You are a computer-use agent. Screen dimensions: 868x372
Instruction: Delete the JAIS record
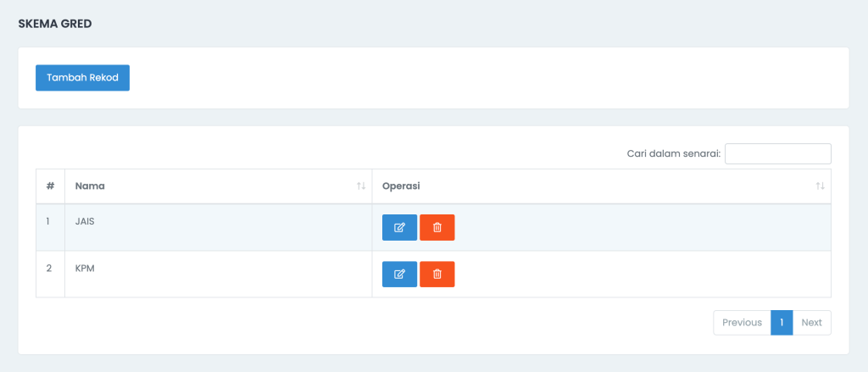click(x=437, y=227)
